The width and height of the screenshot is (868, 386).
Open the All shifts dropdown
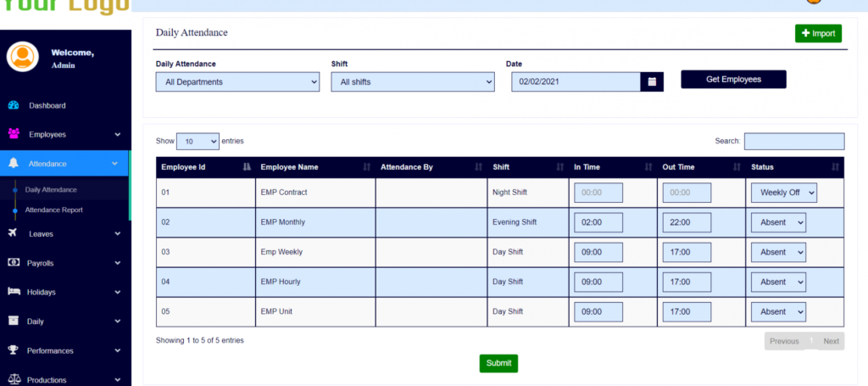pos(413,82)
